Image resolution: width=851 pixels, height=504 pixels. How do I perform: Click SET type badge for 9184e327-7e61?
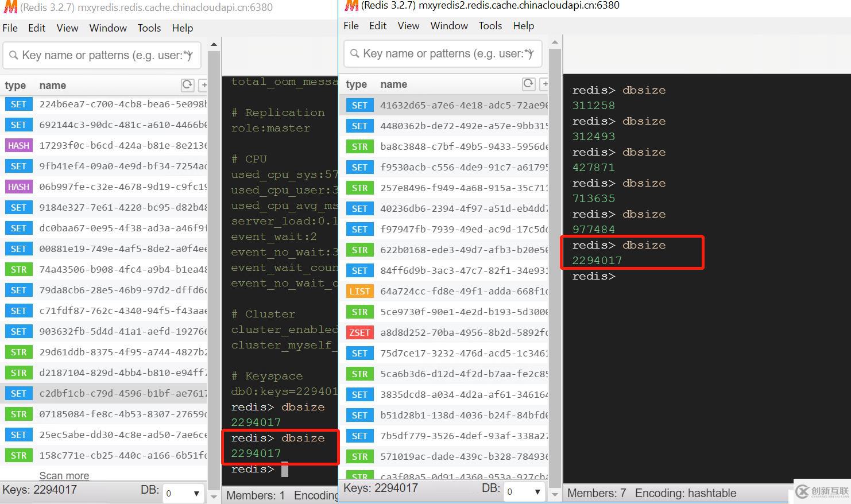[x=18, y=208]
